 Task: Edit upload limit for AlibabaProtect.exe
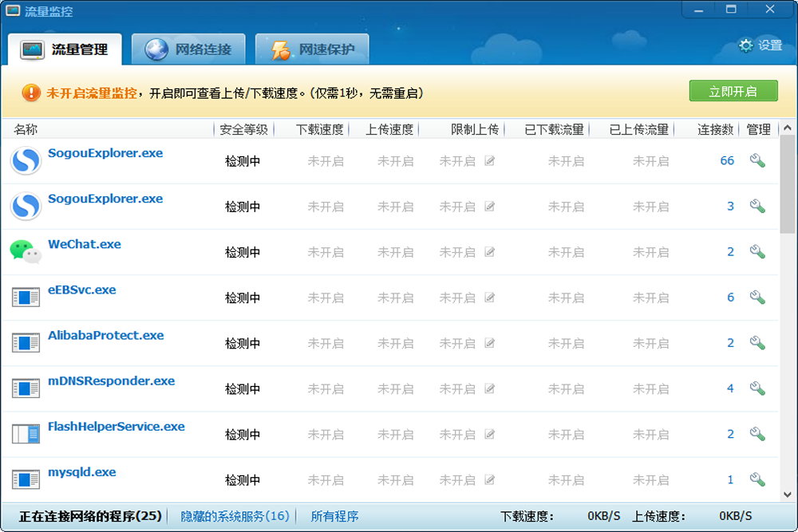(x=490, y=343)
